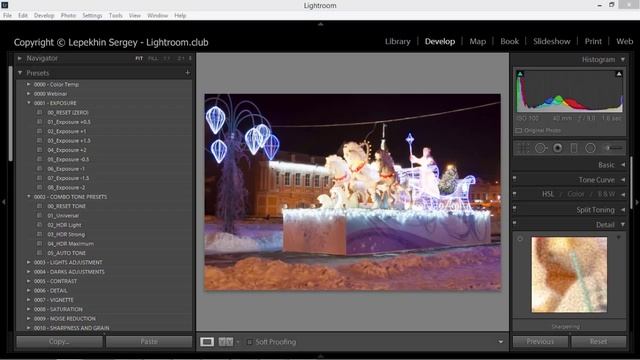640x360 pixels.
Task: Open the Settings menu
Action: pyautogui.click(x=92, y=16)
